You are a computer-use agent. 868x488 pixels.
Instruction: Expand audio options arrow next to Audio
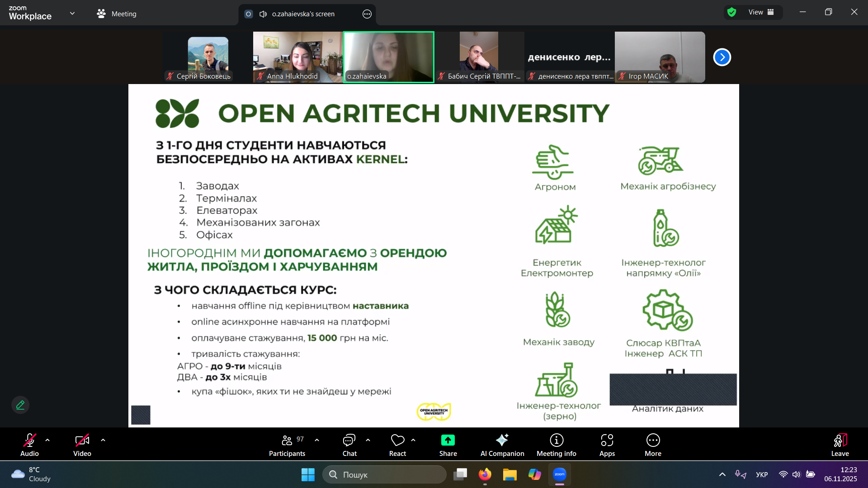[47, 440]
